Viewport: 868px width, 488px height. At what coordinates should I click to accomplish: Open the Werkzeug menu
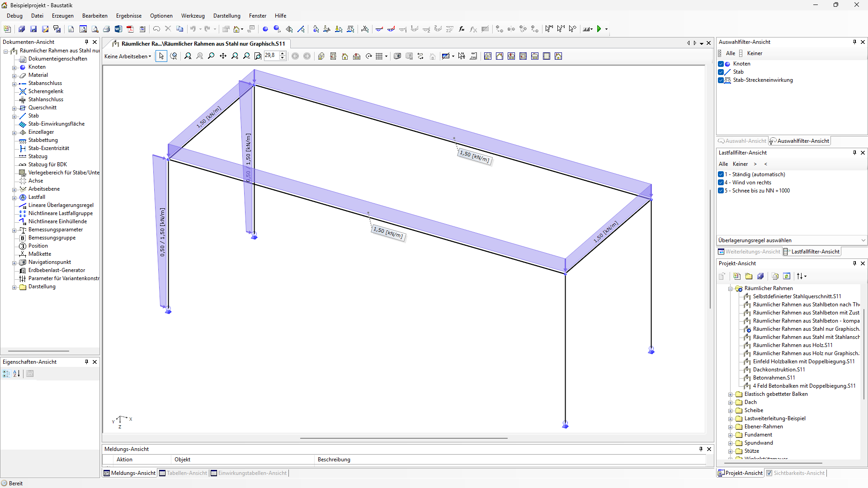point(193,16)
